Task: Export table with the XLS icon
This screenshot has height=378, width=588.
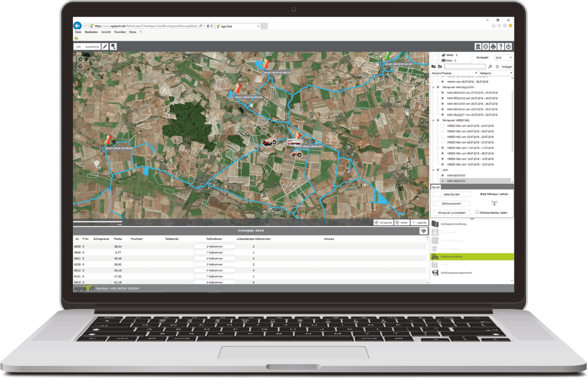Action: point(423,231)
